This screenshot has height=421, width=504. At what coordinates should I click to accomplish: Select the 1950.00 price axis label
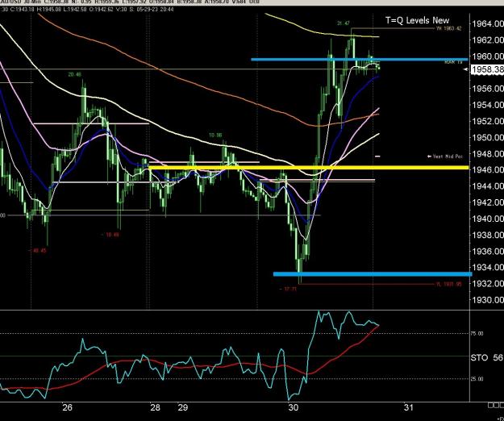(487, 138)
